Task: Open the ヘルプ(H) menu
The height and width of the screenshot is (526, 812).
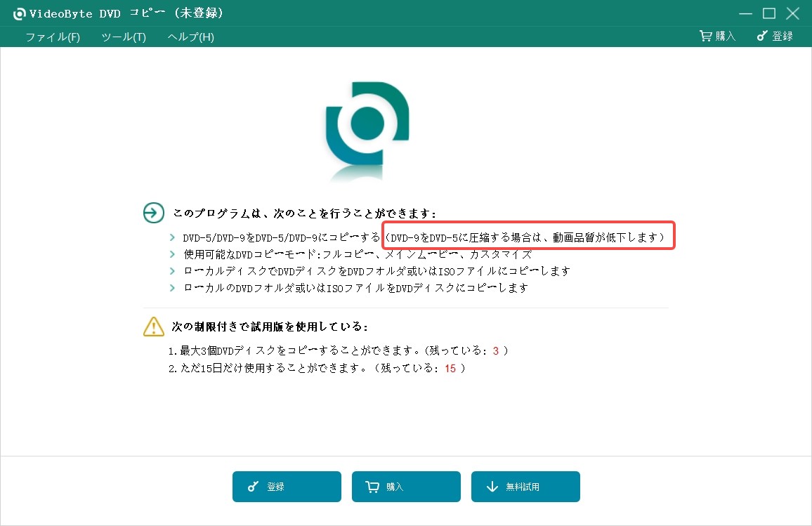Action: [x=190, y=37]
